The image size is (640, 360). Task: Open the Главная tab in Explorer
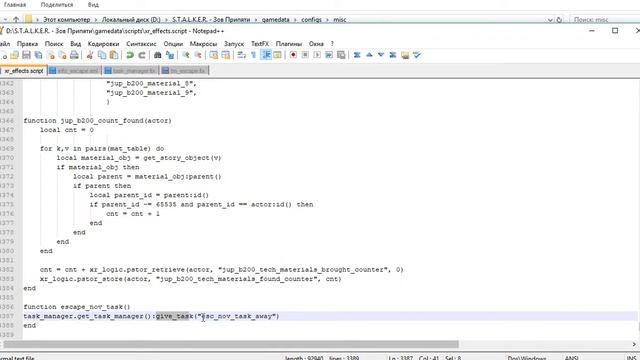coord(15,5)
